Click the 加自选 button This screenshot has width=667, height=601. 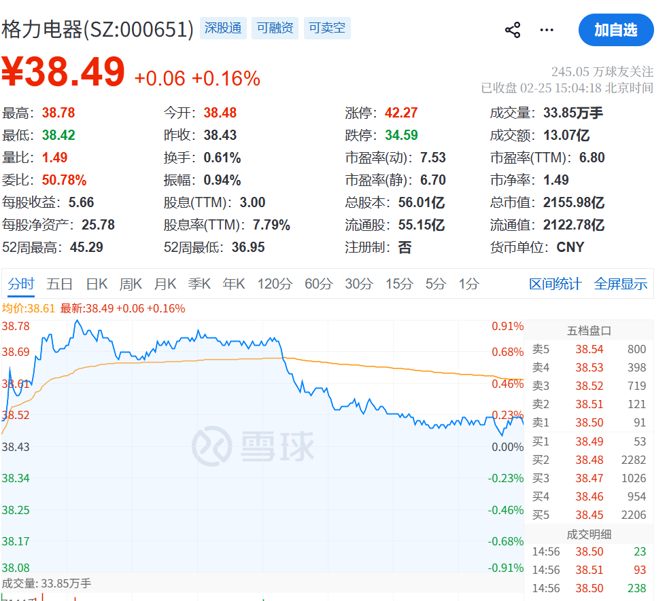(x=615, y=30)
